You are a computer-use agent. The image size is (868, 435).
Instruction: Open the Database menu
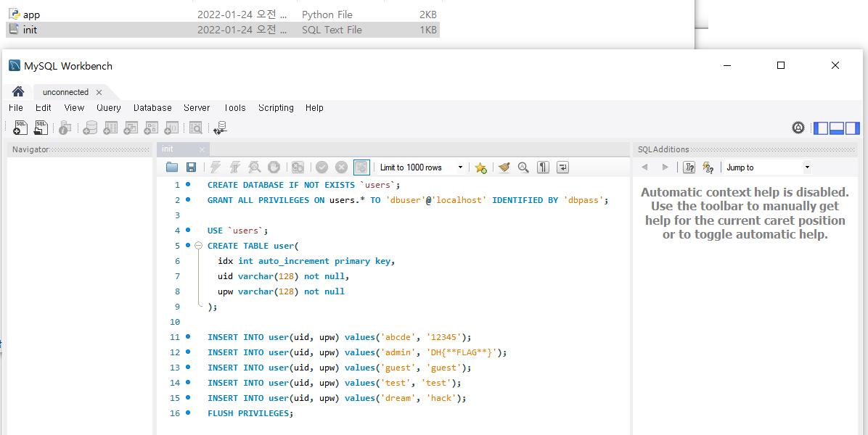coord(152,108)
